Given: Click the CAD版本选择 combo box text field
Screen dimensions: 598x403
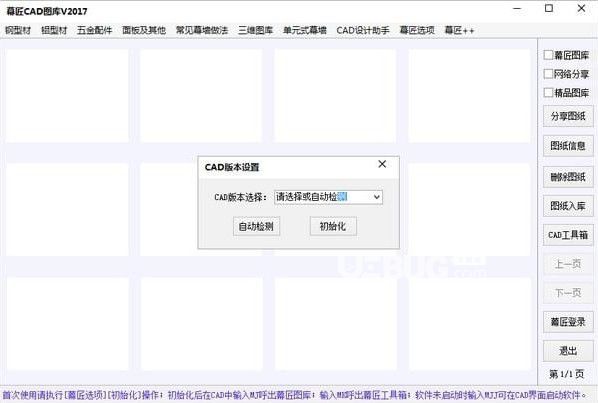Looking at the screenshot, I should click(x=323, y=197).
